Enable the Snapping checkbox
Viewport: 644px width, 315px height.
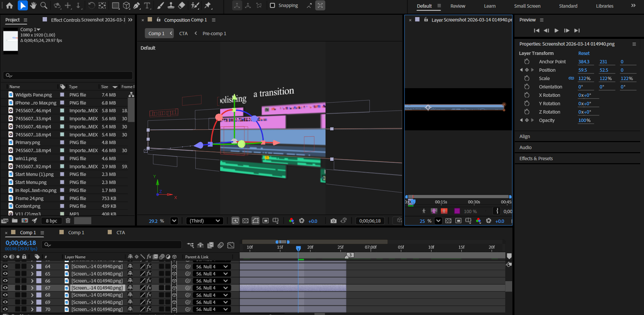tap(273, 5)
